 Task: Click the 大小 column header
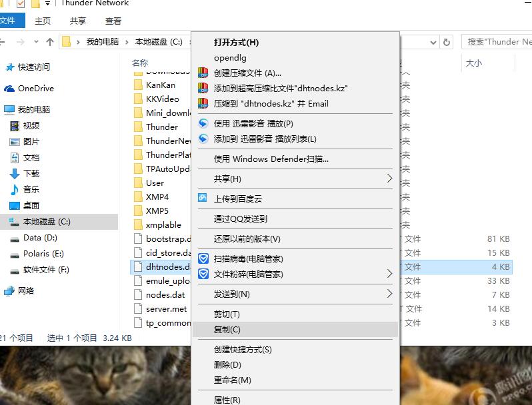click(473, 63)
